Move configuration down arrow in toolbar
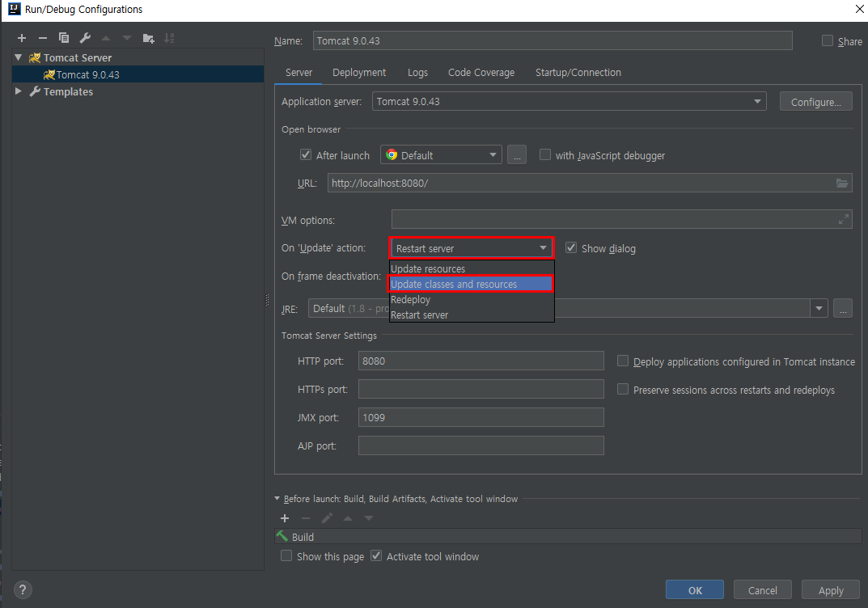Image resolution: width=868 pixels, height=608 pixels. 127,38
